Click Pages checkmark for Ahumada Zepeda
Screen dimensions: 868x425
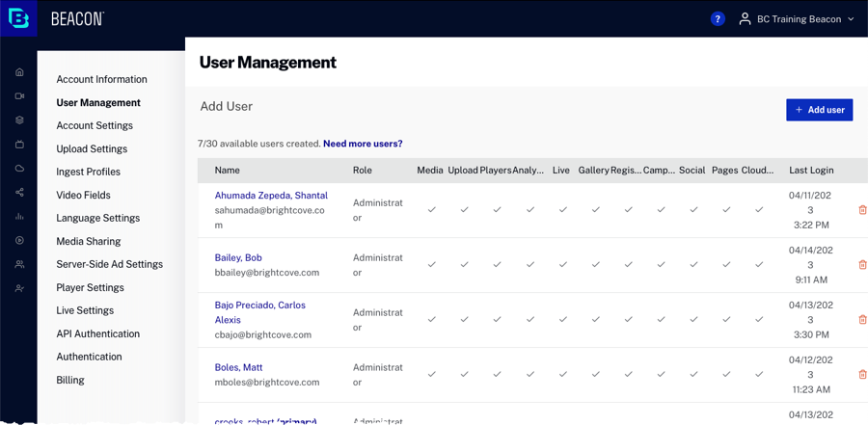[726, 210]
